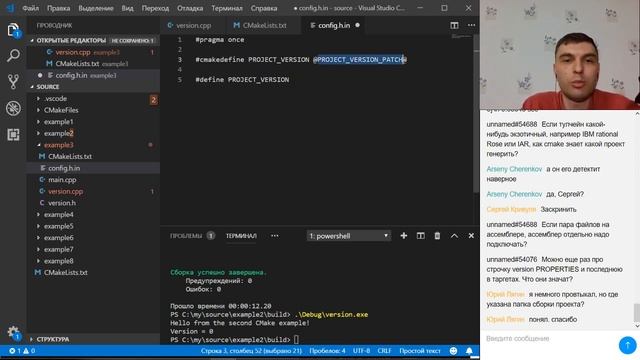Screen dimensions: 640x360
Task: Click the feedback smiley in status bar
Action: click(x=453, y=351)
